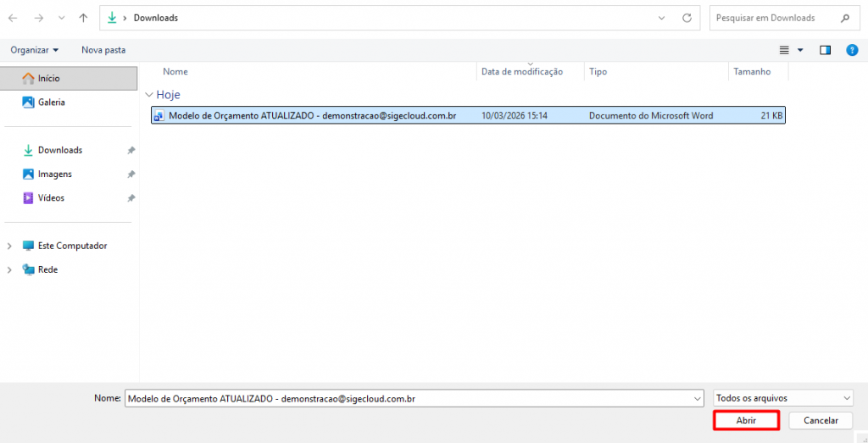Viewport: 868px width, 443px height.
Task: Refresh the Downloads folder view
Action: click(687, 18)
